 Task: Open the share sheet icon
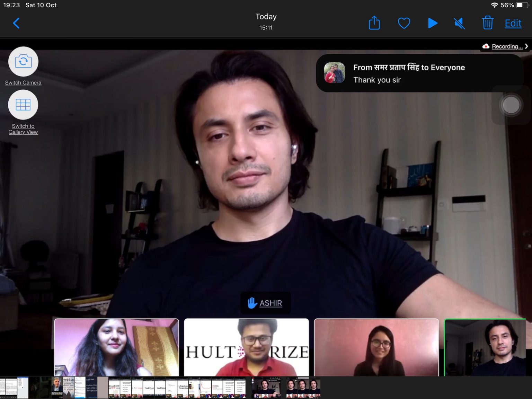click(374, 23)
